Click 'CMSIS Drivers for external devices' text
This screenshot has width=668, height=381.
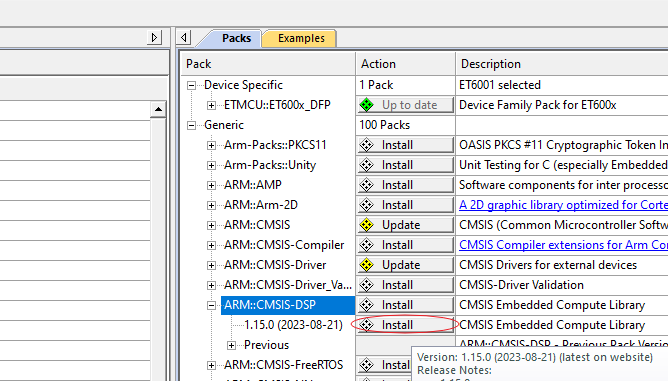[548, 265]
